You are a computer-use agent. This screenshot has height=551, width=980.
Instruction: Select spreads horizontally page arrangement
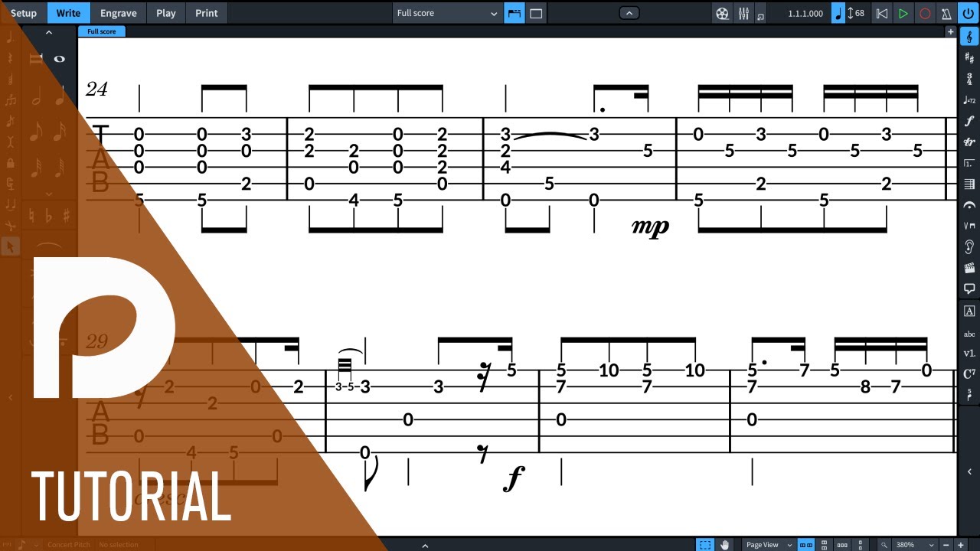coord(805,545)
